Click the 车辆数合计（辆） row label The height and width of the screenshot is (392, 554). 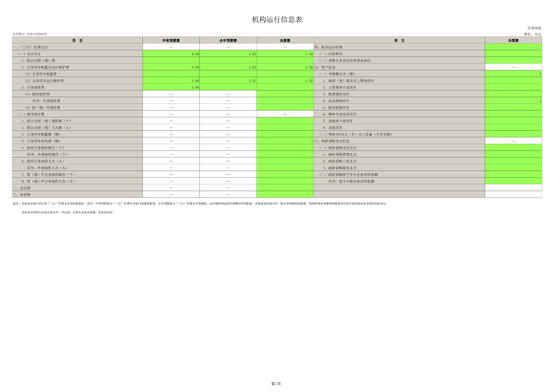click(337, 74)
